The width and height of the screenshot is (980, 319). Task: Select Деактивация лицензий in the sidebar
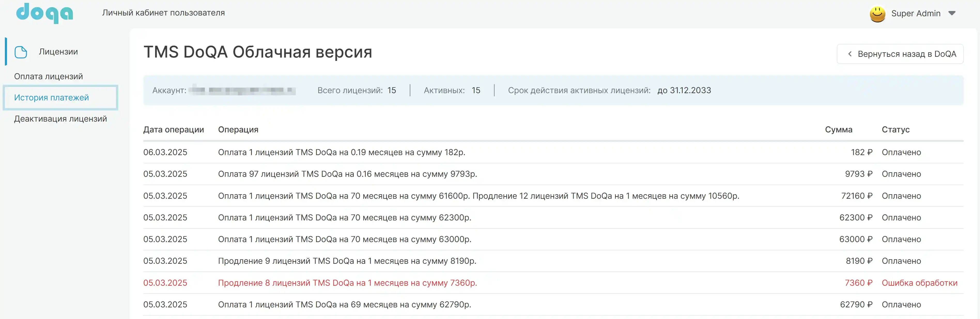point(60,119)
